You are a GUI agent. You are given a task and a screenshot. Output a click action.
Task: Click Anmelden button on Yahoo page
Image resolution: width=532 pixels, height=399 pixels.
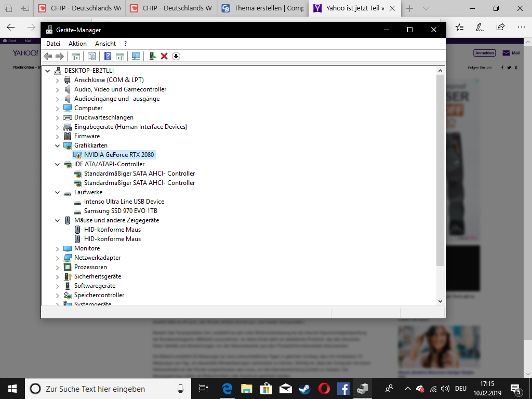tap(484, 53)
